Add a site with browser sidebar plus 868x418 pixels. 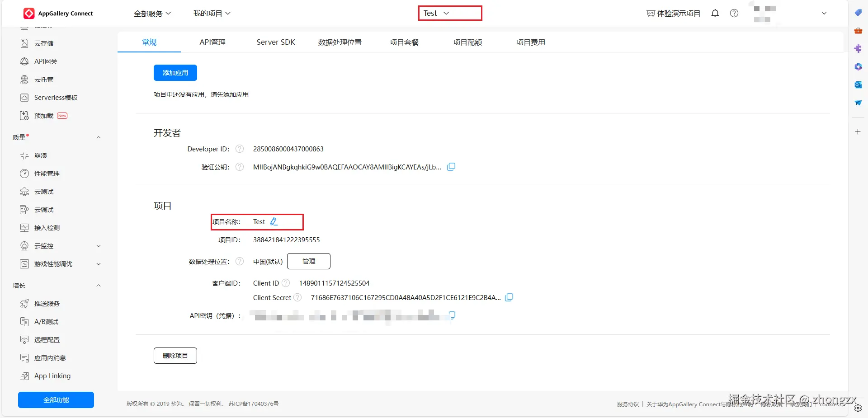(x=858, y=132)
